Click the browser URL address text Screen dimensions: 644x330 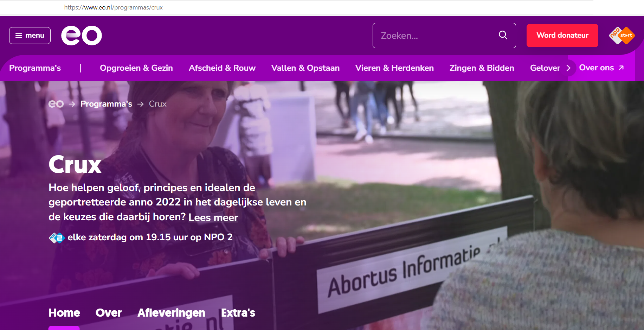coord(113,7)
